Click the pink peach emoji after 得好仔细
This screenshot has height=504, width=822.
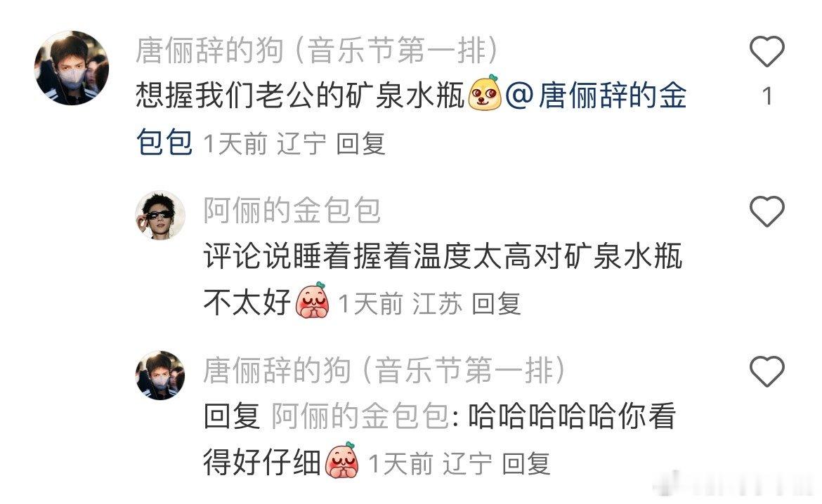point(342,460)
